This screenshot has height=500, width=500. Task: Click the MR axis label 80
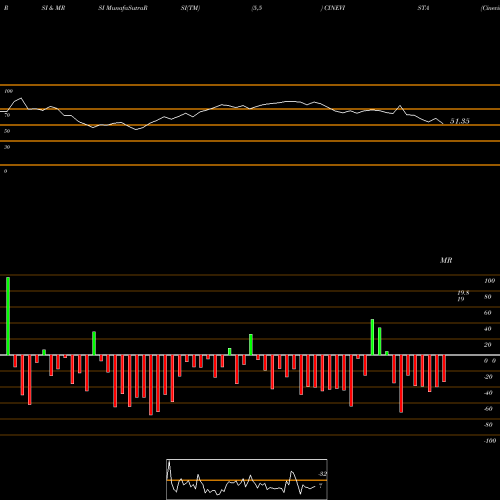click(488, 297)
